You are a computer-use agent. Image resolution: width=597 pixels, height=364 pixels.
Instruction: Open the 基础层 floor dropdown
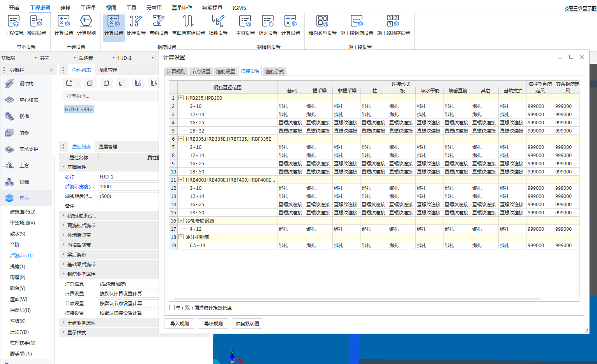(x=19, y=58)
